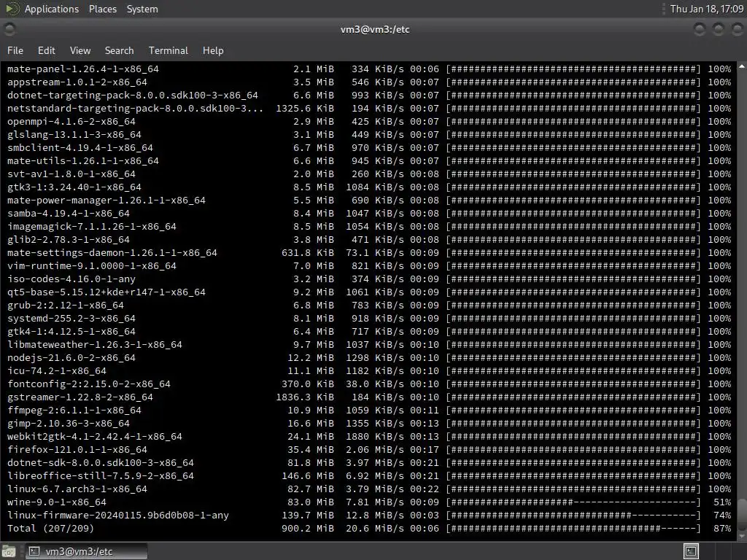Screen dimensions: 747x560
Task: Click the text nodejs-21.6.0-2-x86_64
Action: [71, 357]
